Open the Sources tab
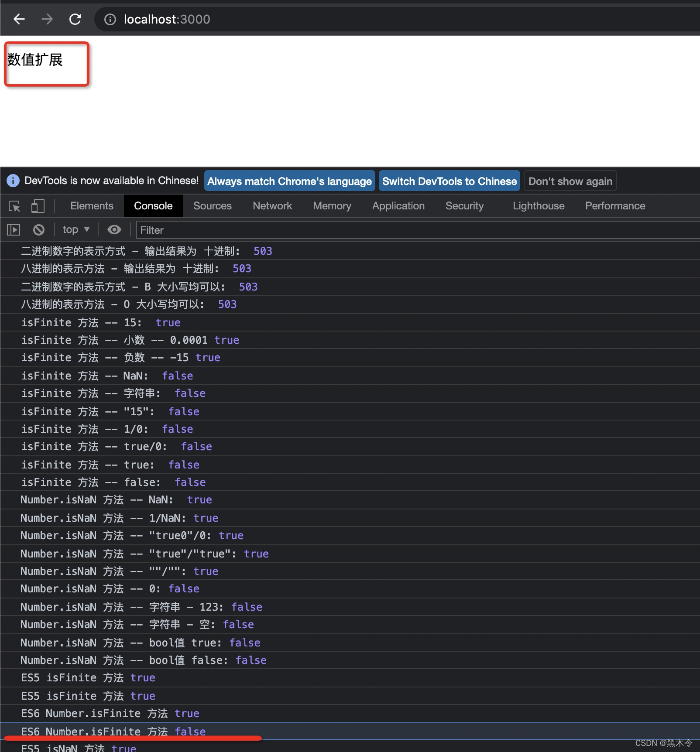The image size is (700, 752). [213, 206]
